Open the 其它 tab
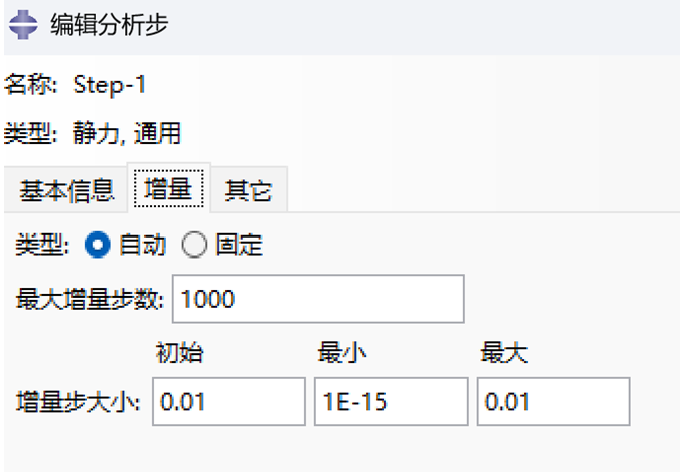Image resolution: width=680 pixels, height=472 pixels. (248, 190)
